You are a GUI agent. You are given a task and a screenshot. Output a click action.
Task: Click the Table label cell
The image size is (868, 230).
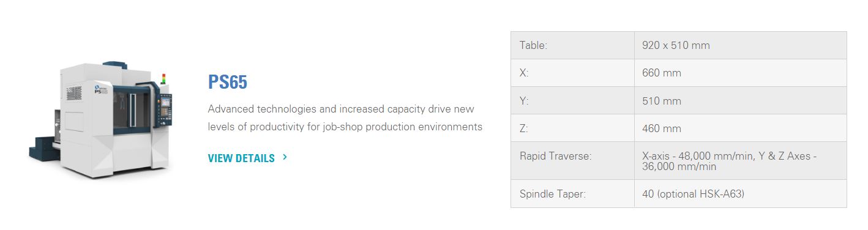tap(572, 45)
